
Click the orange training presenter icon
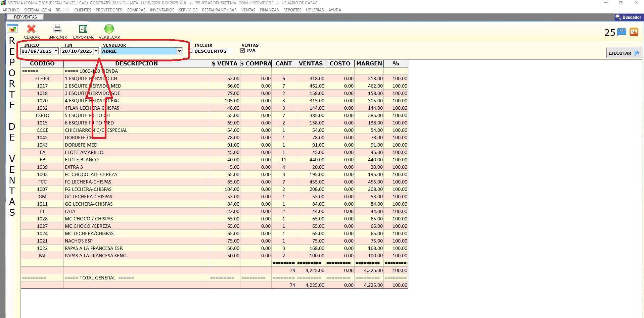[634, 32]
